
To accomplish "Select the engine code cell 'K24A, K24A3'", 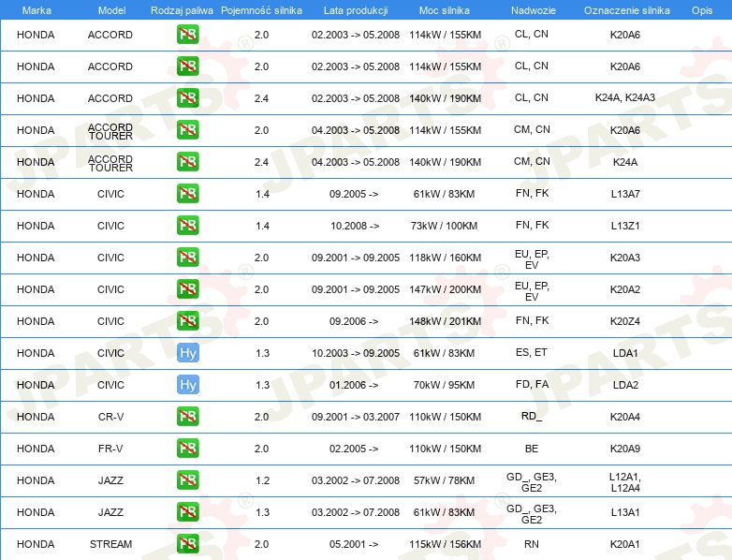I will (625, 97).
